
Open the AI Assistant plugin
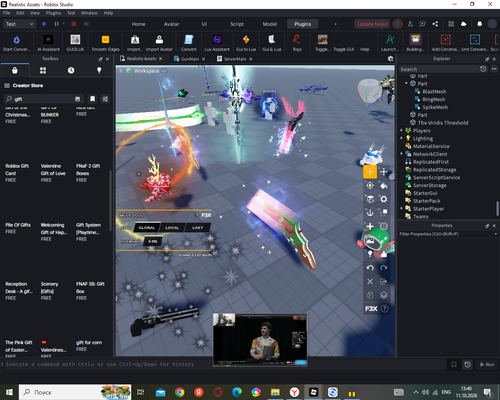point(48,43)
